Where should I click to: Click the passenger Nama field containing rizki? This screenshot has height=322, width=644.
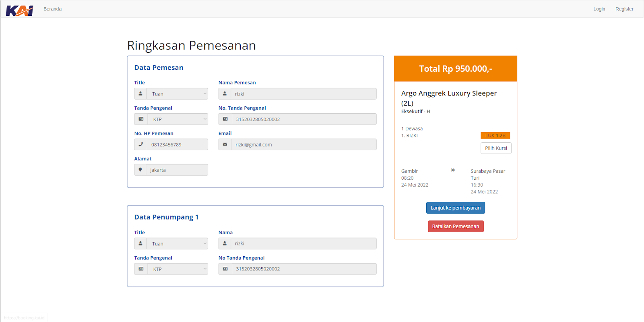(303, 243)
